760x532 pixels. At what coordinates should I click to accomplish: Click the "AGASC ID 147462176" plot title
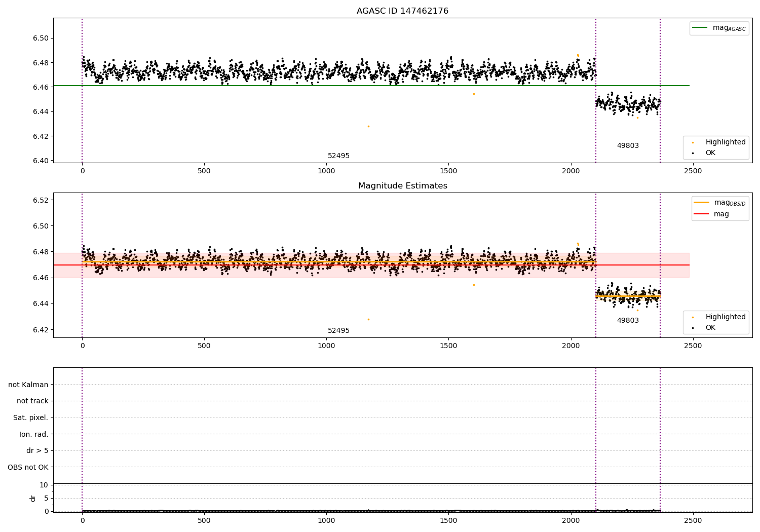tap(402, 11)
